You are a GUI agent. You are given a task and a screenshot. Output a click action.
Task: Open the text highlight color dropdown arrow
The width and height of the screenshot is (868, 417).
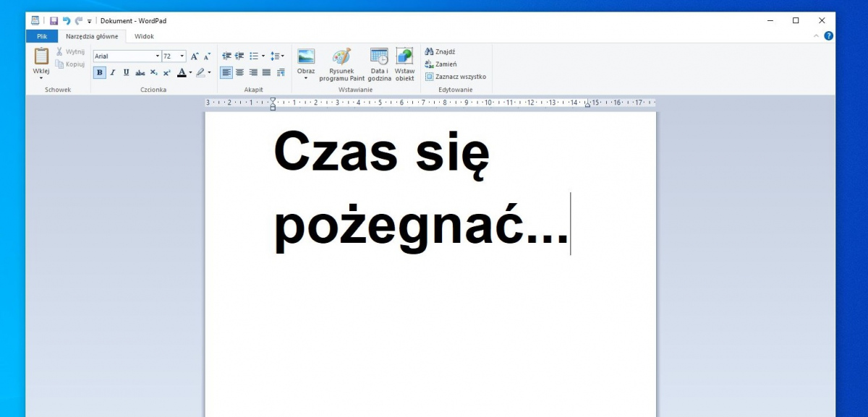(210, 72)
